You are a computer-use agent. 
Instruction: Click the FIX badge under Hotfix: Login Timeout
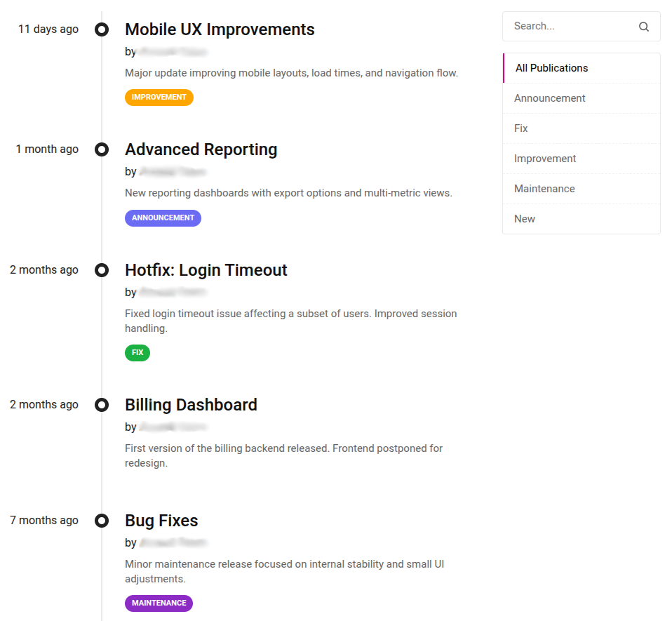(x=137, y=352)
